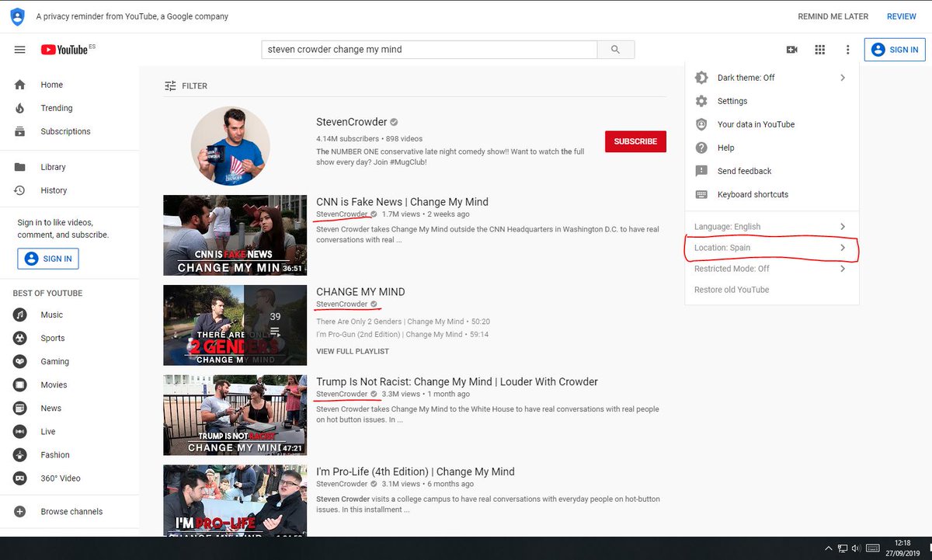
Task: Click the three-dot settings menu icon
Action: 847,50
